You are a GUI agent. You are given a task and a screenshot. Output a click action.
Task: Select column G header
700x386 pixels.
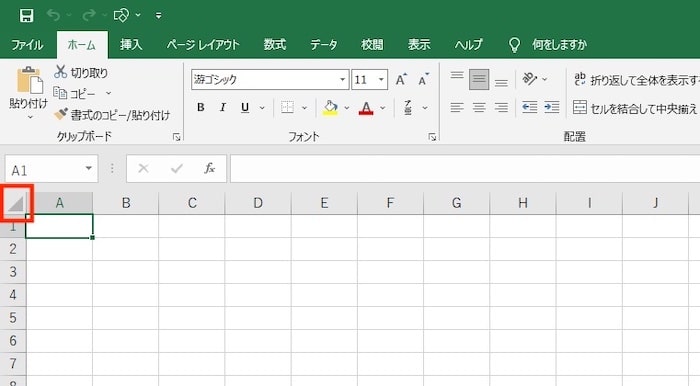[457, 203]
